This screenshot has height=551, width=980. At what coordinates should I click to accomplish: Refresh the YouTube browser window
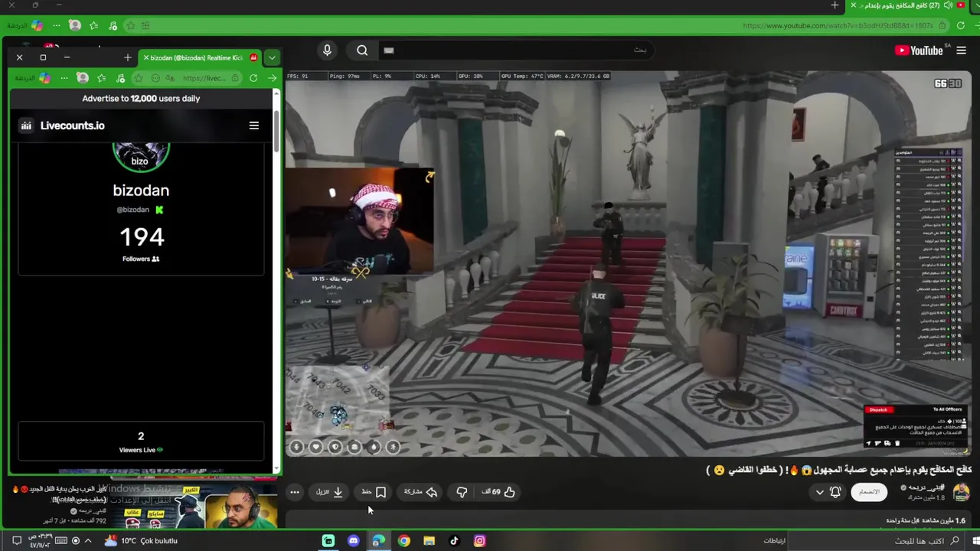(961, 26)
